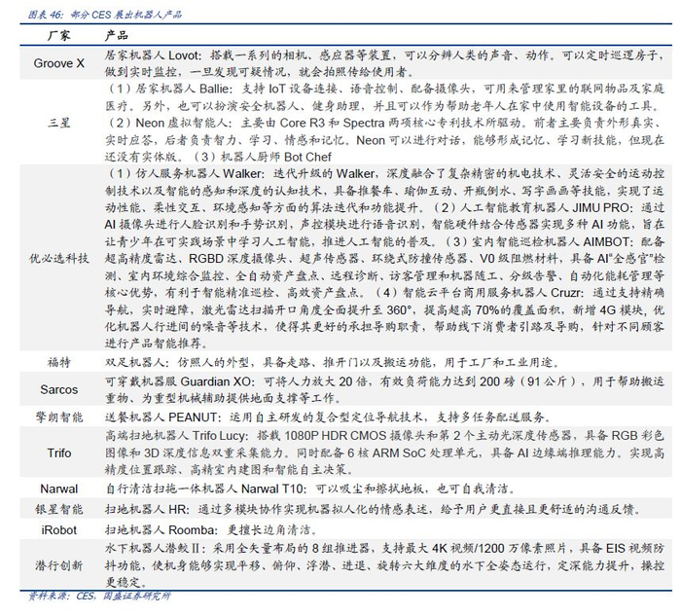Click the source note 资料来源 CES 国盛证券研究所
Viewport: 681px width, 616px height.
tap(99, 596)
